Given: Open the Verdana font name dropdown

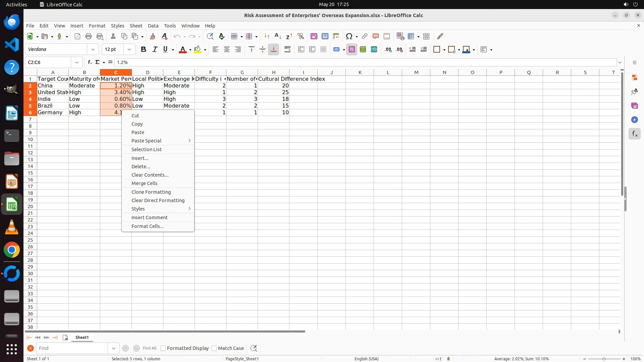Looking at the screenshot, I should 93,50.
